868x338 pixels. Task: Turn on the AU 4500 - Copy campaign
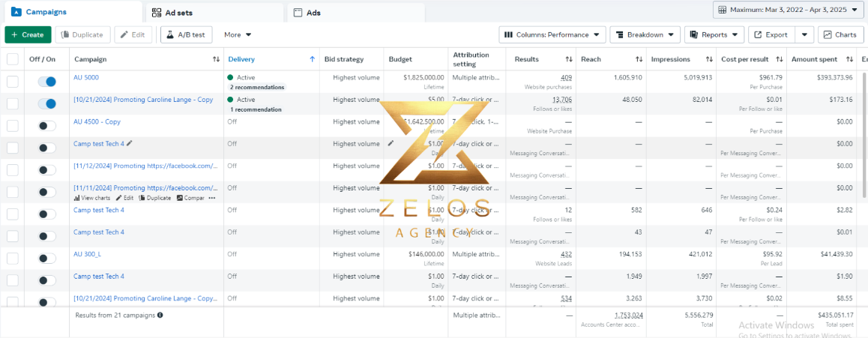click(x=47, y=126)
